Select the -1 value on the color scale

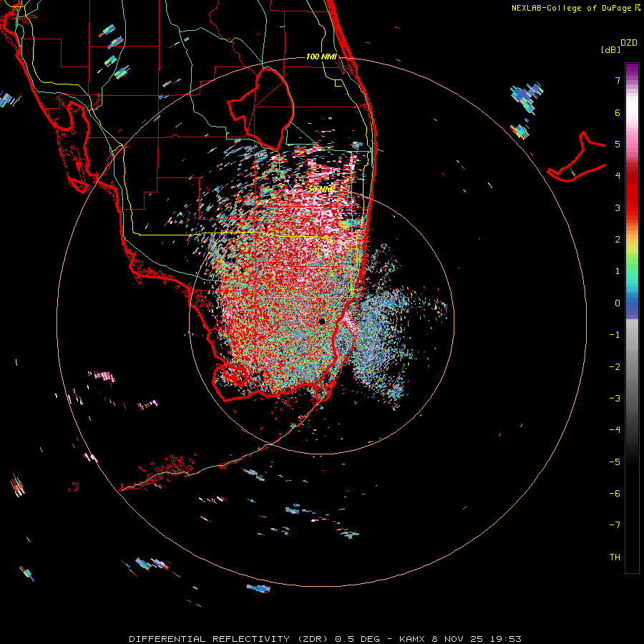615,335
